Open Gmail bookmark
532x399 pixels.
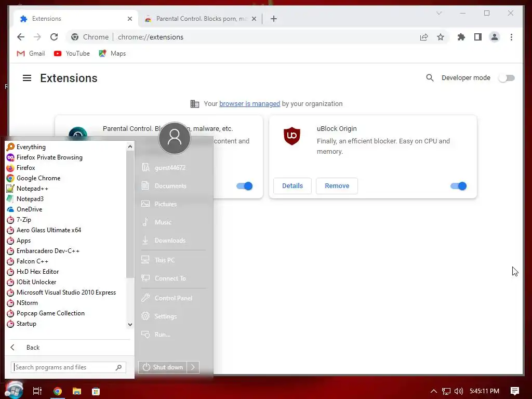31,54
